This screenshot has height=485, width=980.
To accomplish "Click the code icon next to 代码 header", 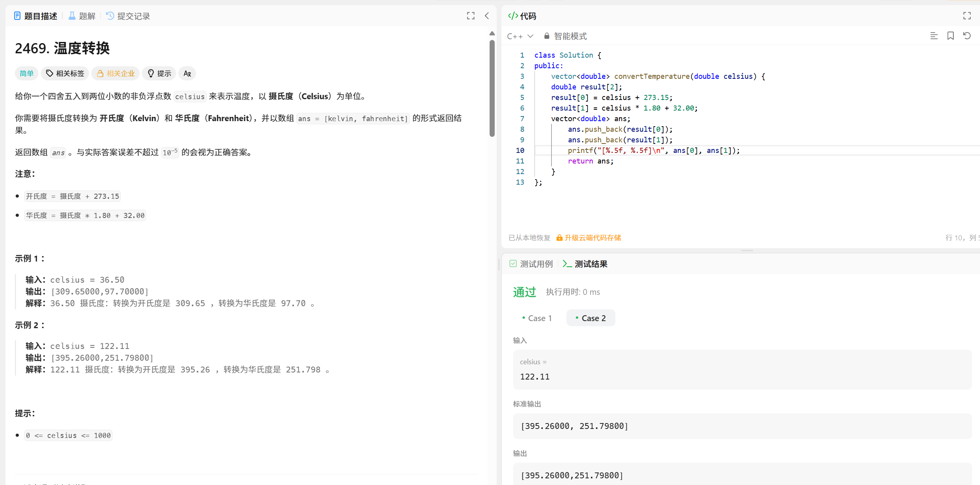I will pos(513,16).
